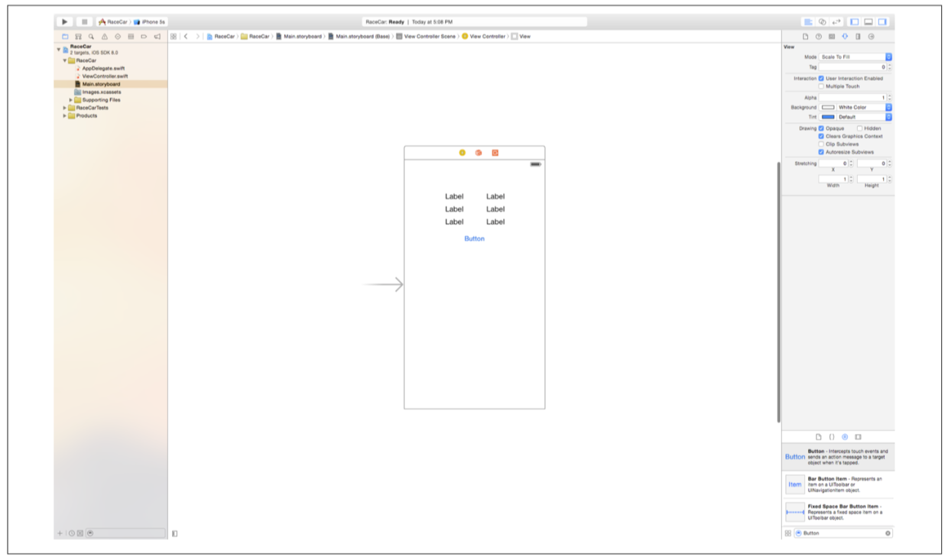
Task: Open the Quick Help inspector
Action: point(819,37)
